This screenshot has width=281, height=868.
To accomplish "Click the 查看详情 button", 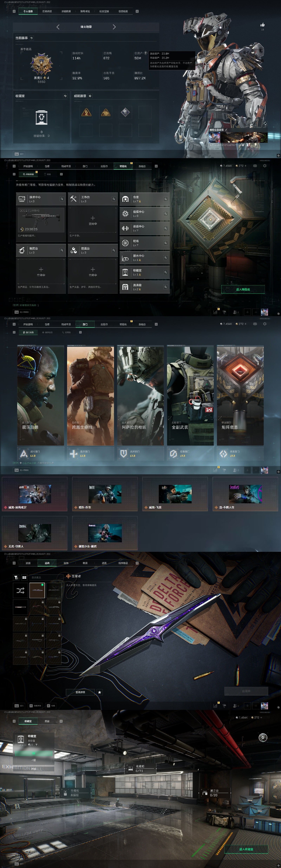I will click(x=80, y=692).
